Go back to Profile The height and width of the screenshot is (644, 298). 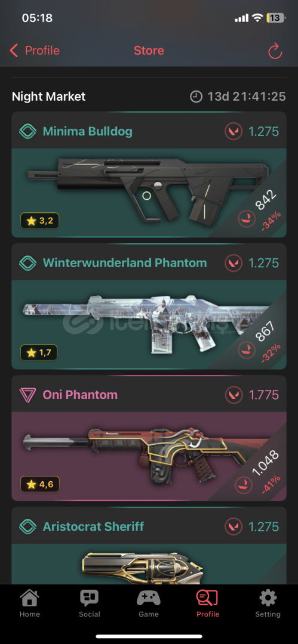point(35,51)
